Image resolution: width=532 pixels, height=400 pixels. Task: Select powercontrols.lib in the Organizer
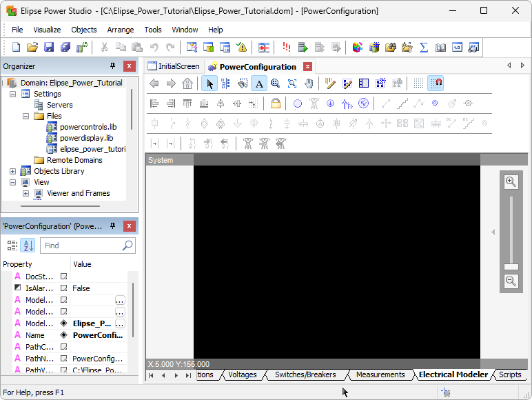click(88, 127)
